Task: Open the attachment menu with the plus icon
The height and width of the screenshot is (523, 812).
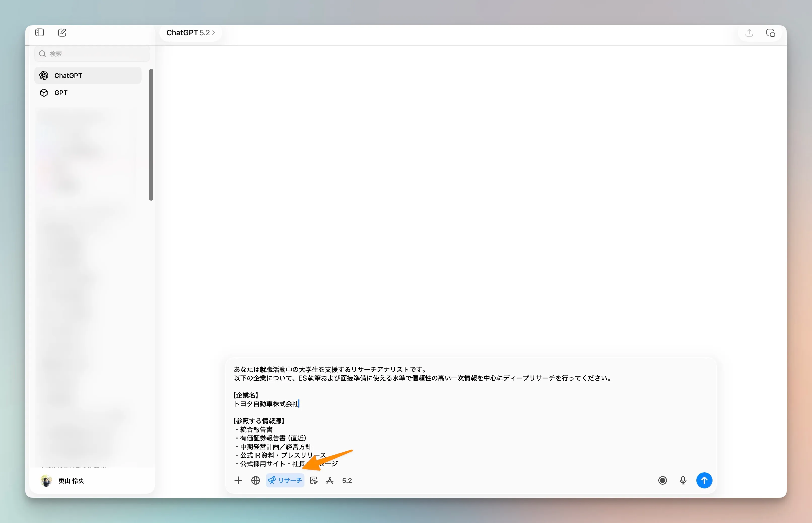Action: 239,480
